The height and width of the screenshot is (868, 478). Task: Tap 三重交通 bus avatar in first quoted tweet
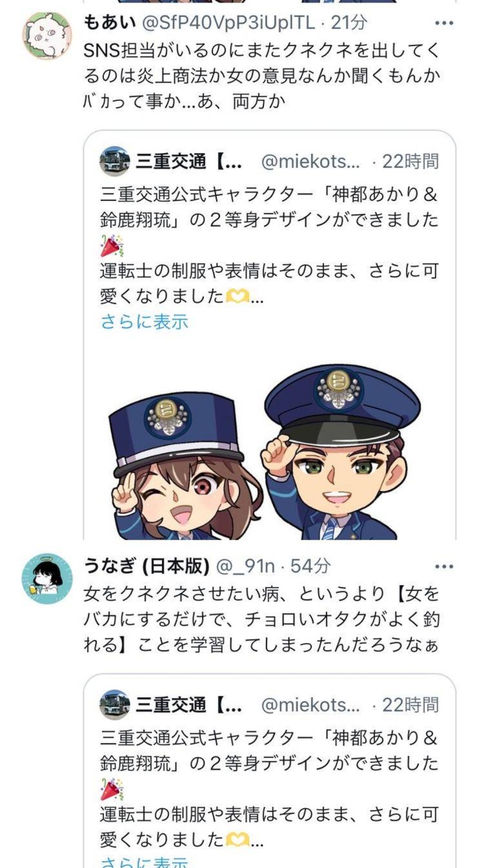coord(115,161)
